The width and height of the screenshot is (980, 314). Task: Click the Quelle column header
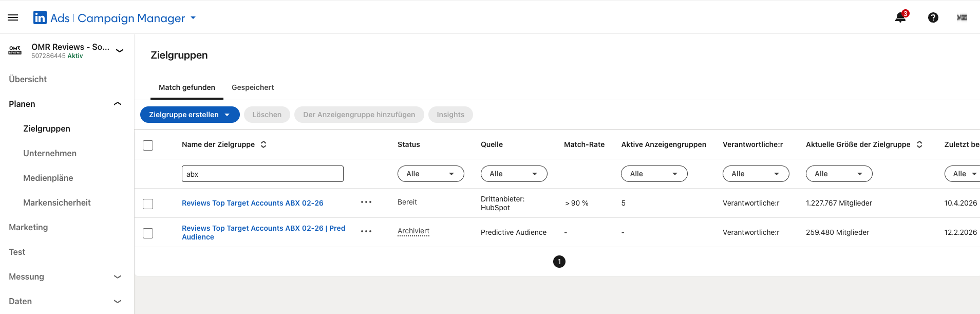coord(492,144)
